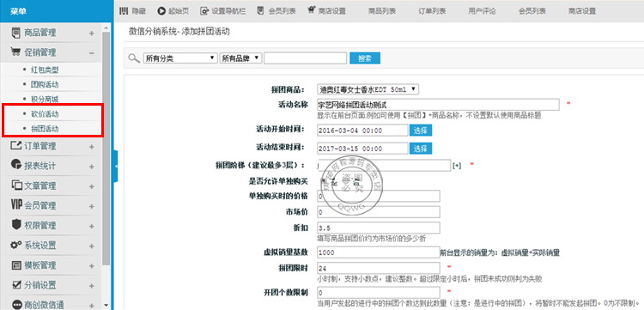Click the sidebar scrollbar up arrow
The height and width of the screenshot is (310, 644).
[106, 28]
